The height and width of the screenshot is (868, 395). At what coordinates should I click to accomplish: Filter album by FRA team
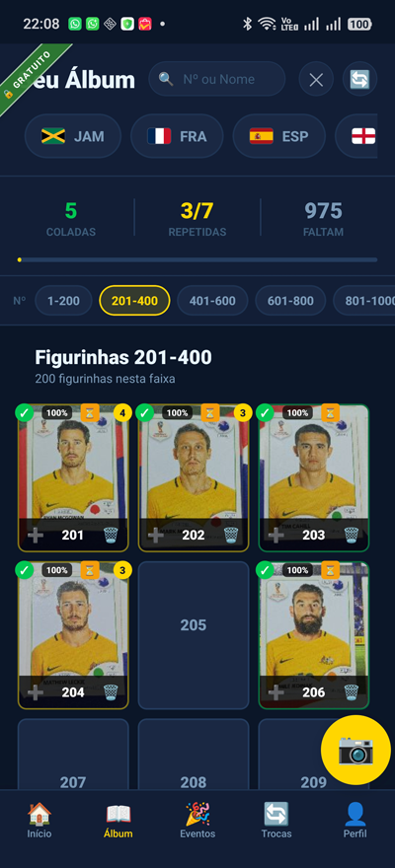click(x=177, y=136)
